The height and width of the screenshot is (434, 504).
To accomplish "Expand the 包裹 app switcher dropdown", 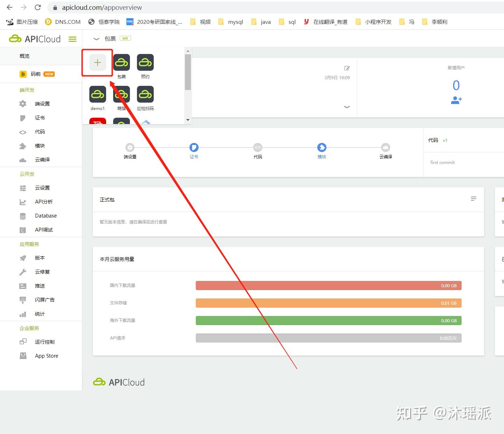I will 96,39.
